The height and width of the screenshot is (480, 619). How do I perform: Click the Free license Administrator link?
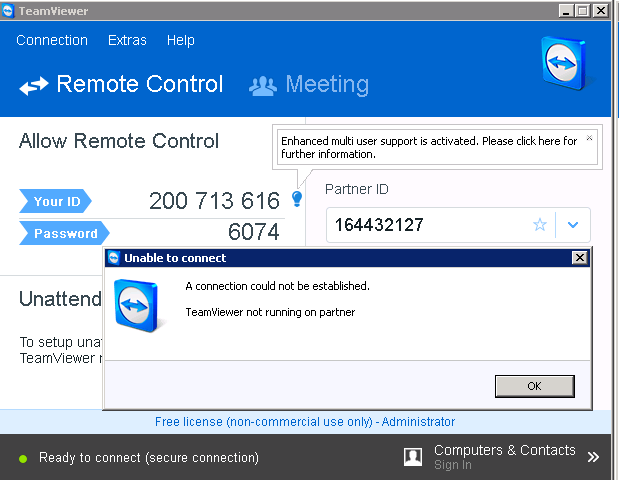click(x=305, y=422)
